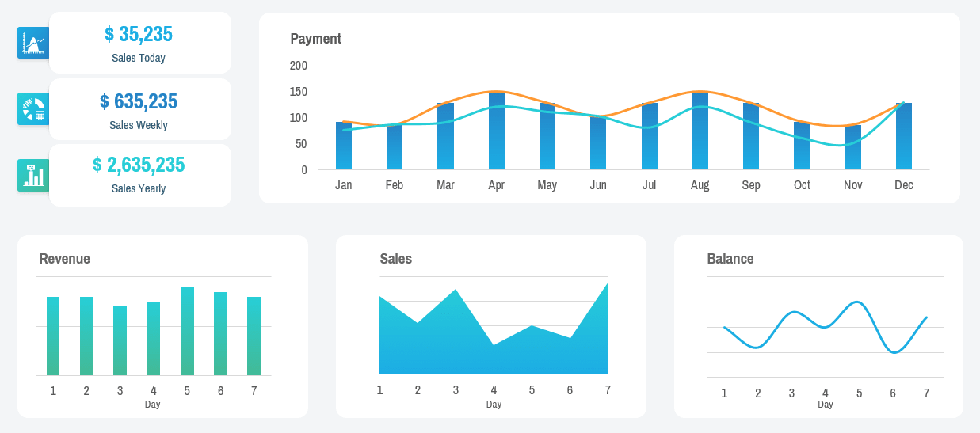The image size is (980, 433).
Task: Click day 4 label on Revenue axis
Action: [154, 390]
